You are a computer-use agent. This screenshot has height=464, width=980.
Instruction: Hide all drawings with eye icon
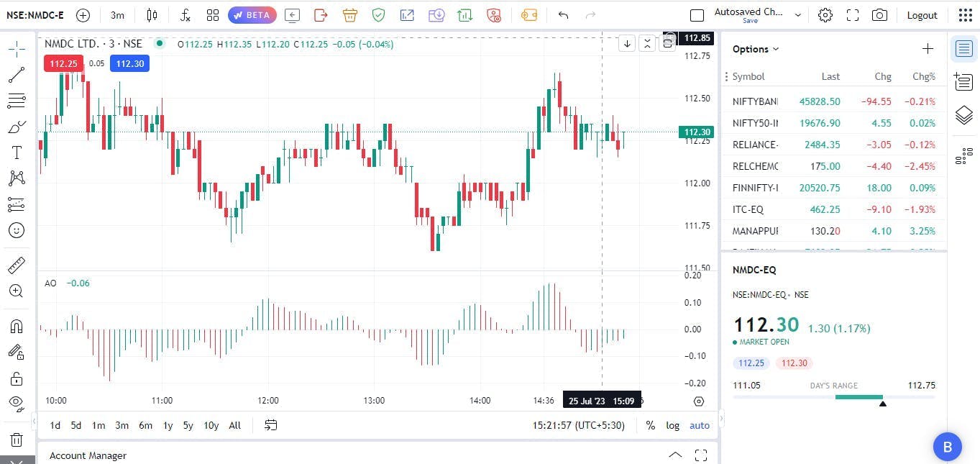(x=17, y=403)
